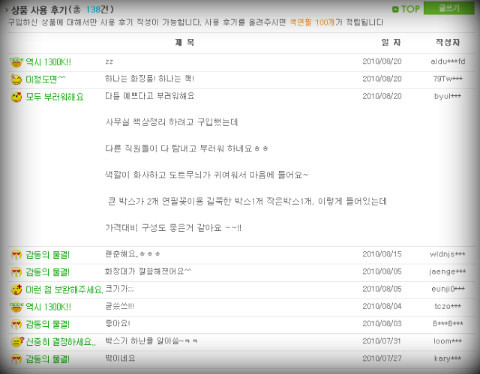Click author name aldu***fd
This screenshot has width=480, height=374.
(448, 62)
